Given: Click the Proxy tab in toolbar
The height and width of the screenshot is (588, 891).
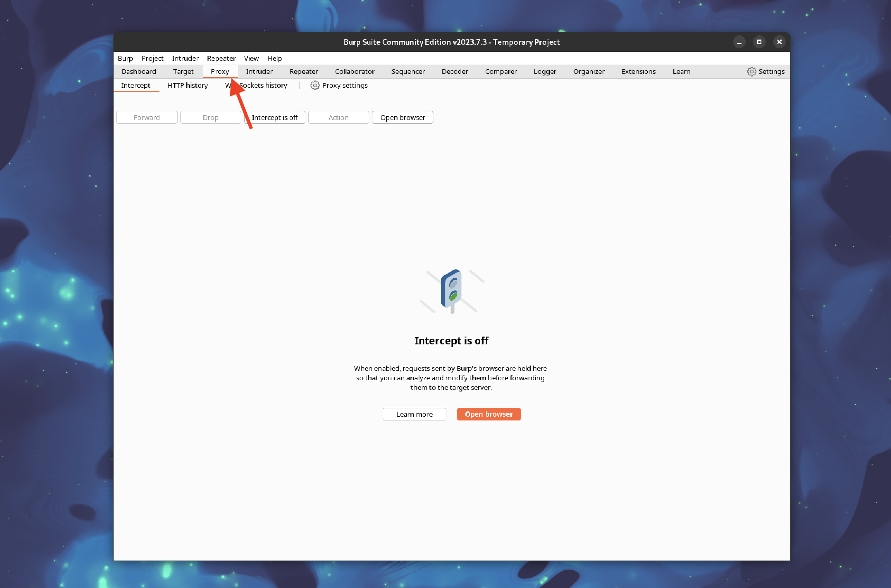Looking at the screenshot, I should (219, 71).
